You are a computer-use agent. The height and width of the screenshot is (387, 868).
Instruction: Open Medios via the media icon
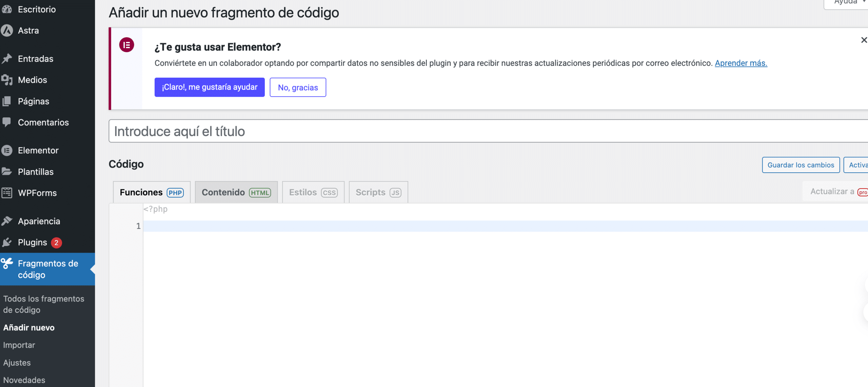click(x=7, y=80)
